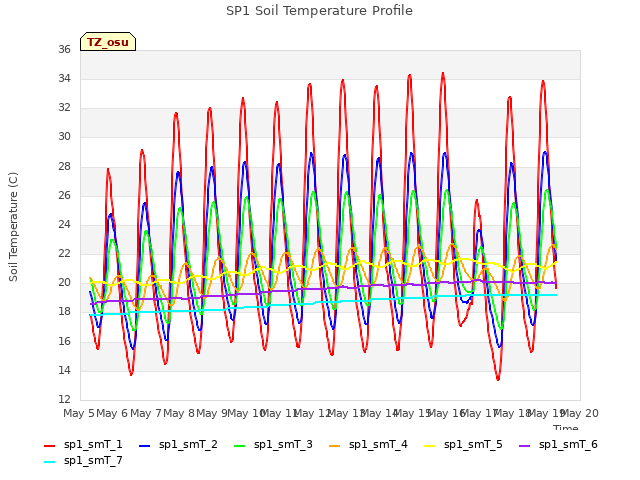Click the 20 y-axis tick label
The width and height of the screenshot is (640, 480).
[x=64, y=282]
